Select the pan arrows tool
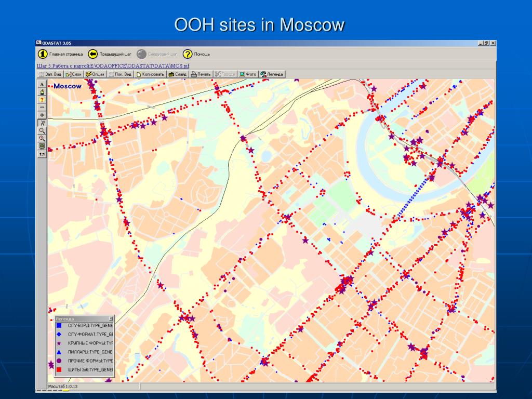Screen dimensions: 532x399 42,115
